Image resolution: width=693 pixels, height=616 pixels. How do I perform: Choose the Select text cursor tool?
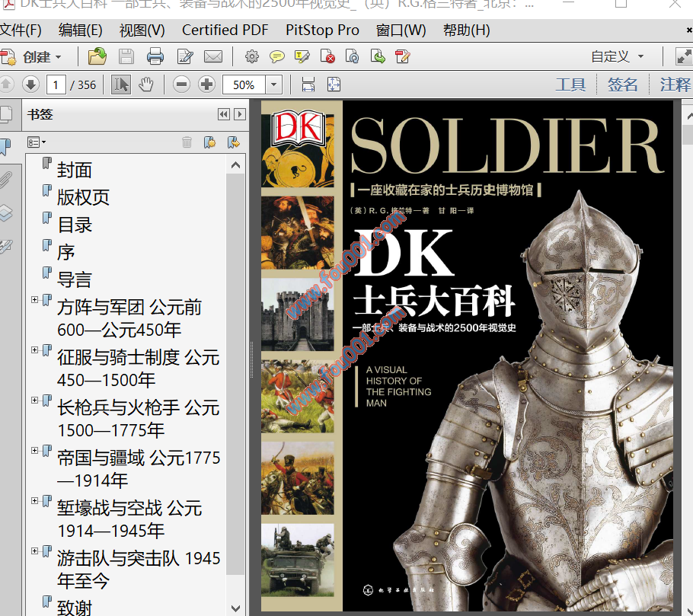click(x=121, y=85)
